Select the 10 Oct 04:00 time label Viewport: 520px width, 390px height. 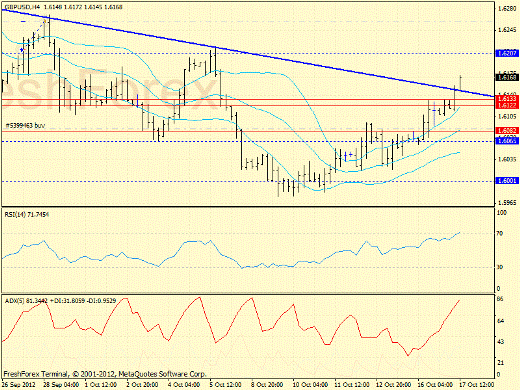point(310,385)
